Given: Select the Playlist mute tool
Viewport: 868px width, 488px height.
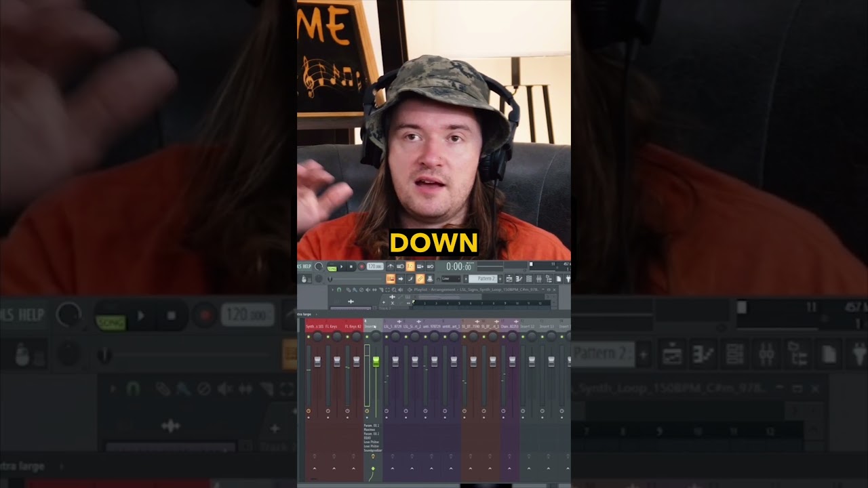Looking at the screenshot, I should pos(368,290).
